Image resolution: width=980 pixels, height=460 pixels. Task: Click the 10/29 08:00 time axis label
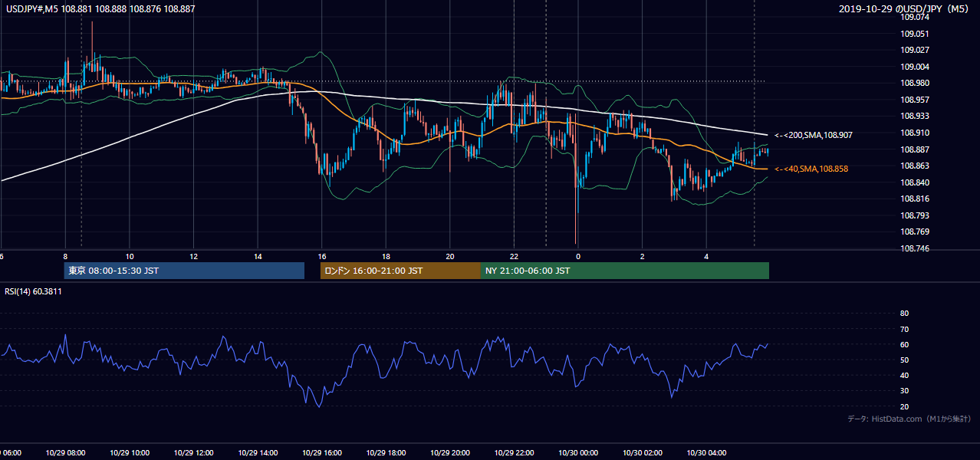pyautogui.click(x=65, y=452)
